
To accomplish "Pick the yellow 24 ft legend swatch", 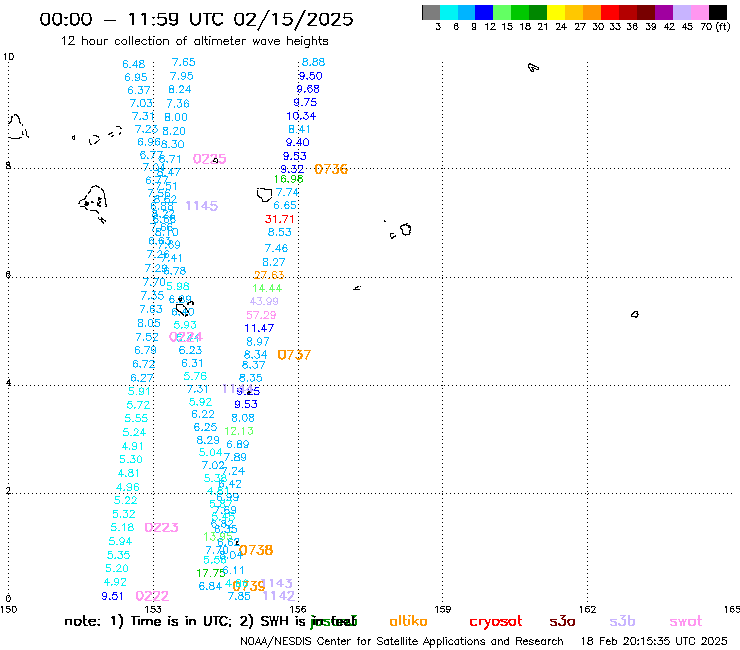I will (556, 12).
